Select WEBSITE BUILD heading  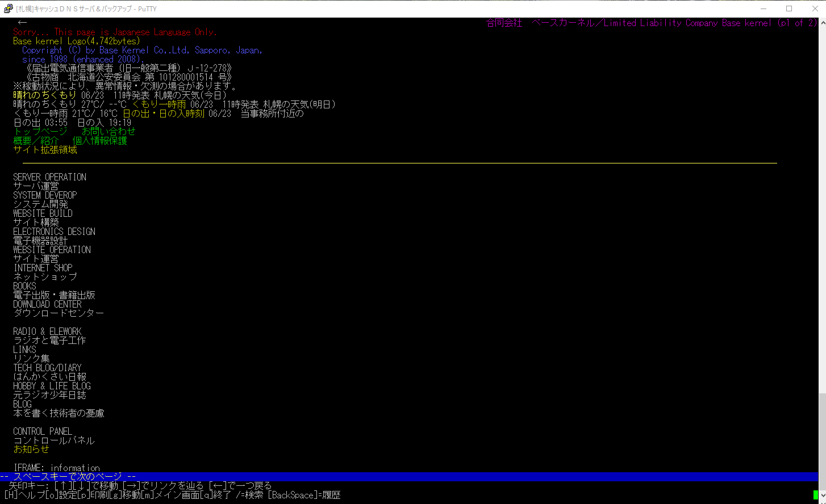pos(43,213)
